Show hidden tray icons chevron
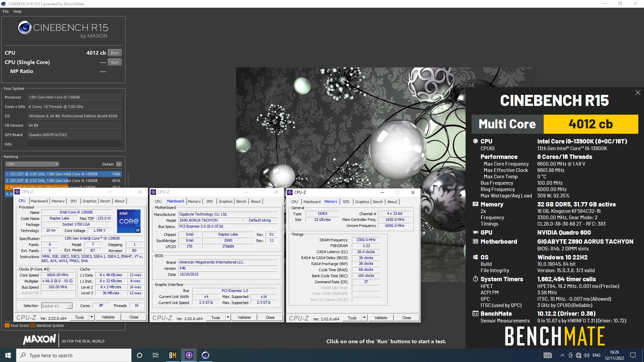The width and height of the screenshot is (644, 362). coord(562,355)
